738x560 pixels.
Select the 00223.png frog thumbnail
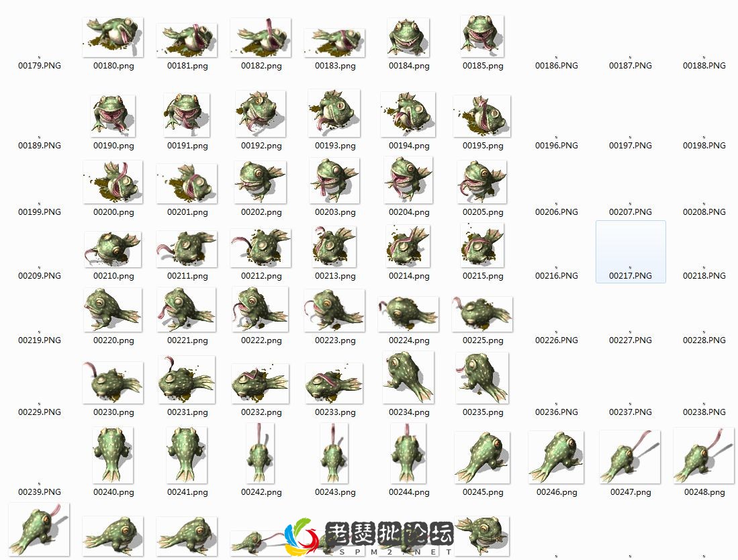coord(334,311)
